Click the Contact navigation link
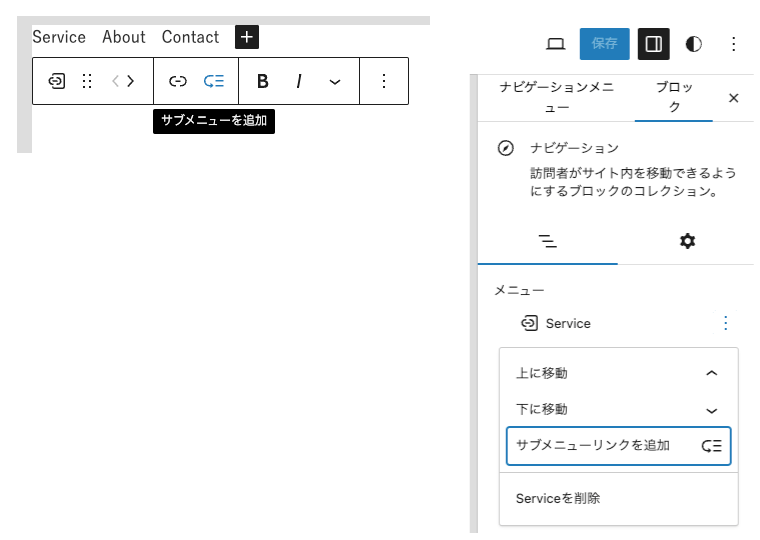Screen dimensions: 760x540 190,37
